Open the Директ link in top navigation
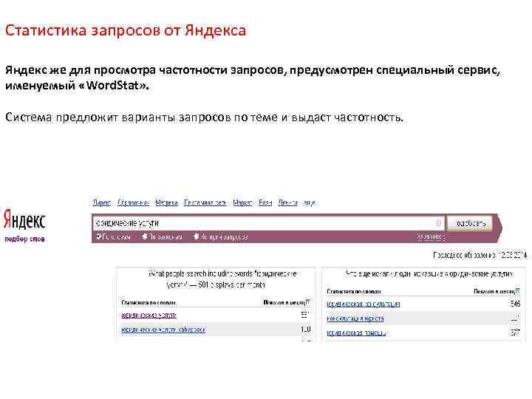This screenshot has width=532, height=399. click(102, 202)
